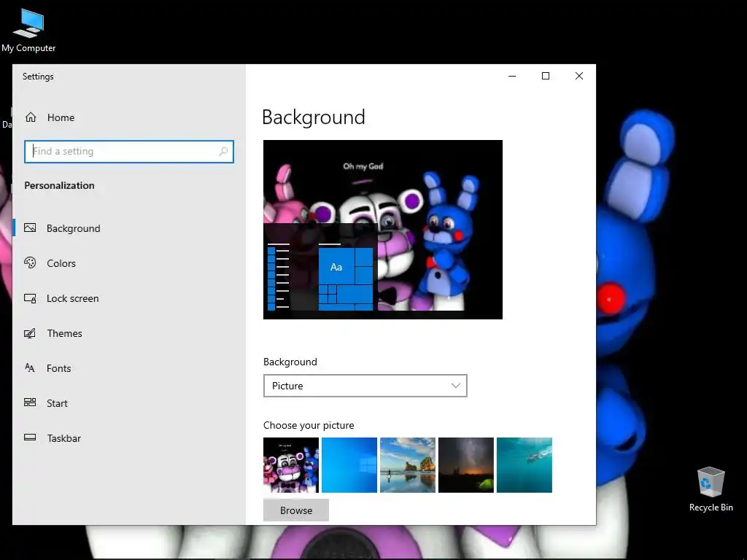
Task: Maximize the Settings window
Action: 546,76
